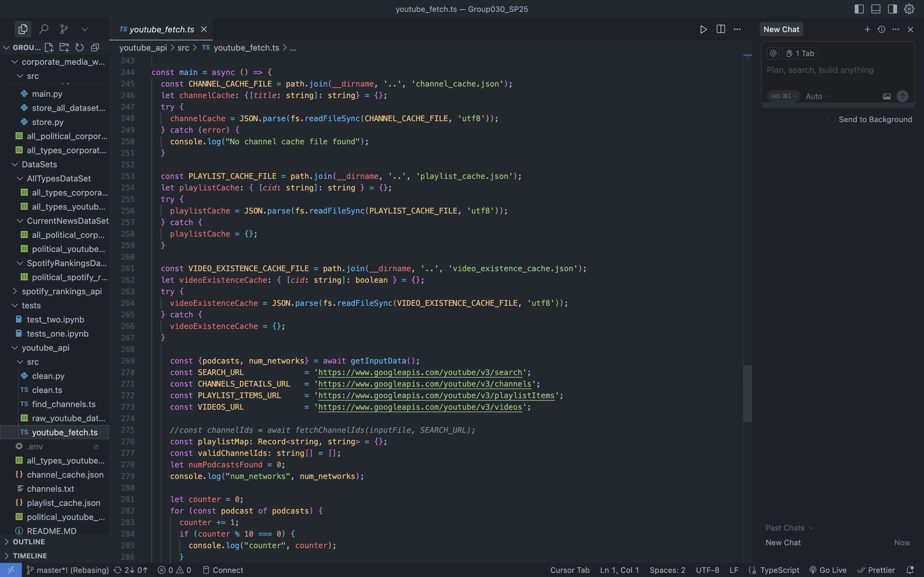
Task: Click the New Folder icon in explorer
Action: 64,47
